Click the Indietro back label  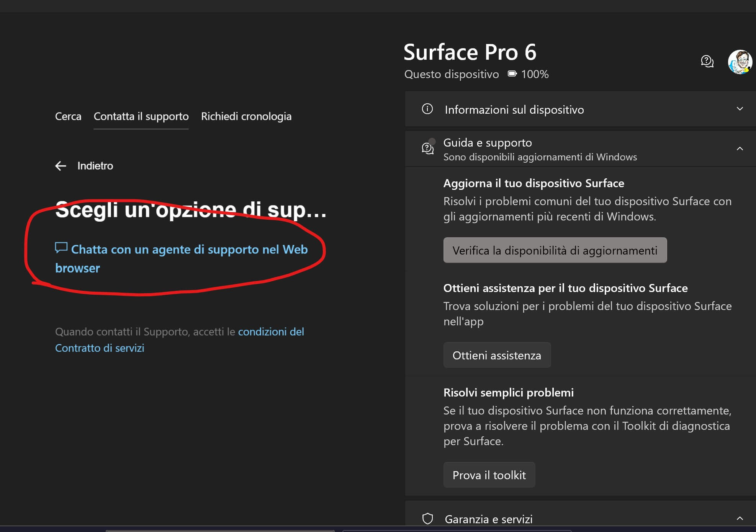point(95,166)
